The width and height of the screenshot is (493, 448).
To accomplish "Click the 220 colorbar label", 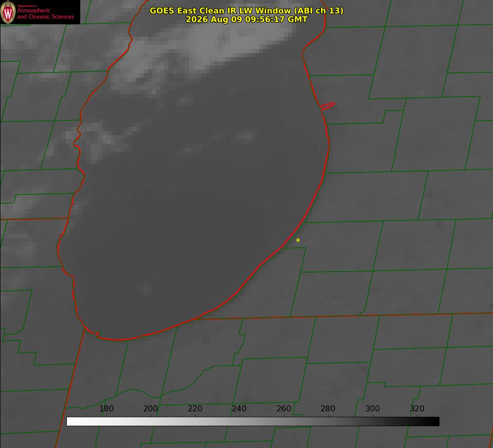I will 195,408.
